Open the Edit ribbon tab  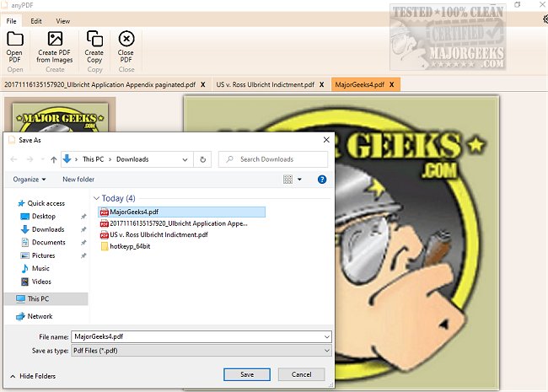click(x=36, y=21)
